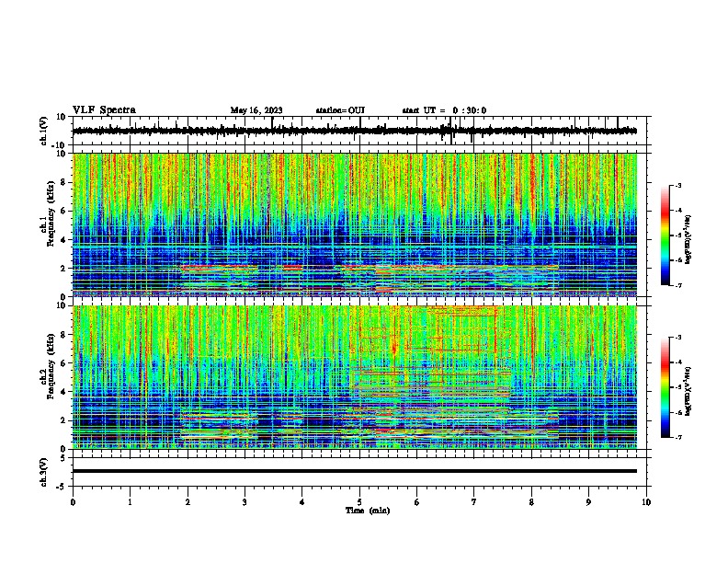Click the ch.3 flat black trace line

(354, 471)
